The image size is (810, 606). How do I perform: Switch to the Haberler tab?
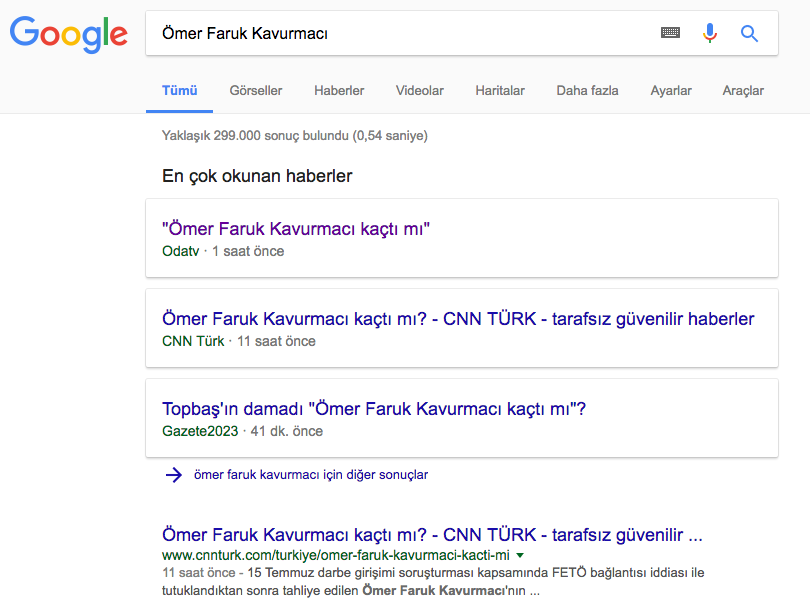click(x=339, y=91)
